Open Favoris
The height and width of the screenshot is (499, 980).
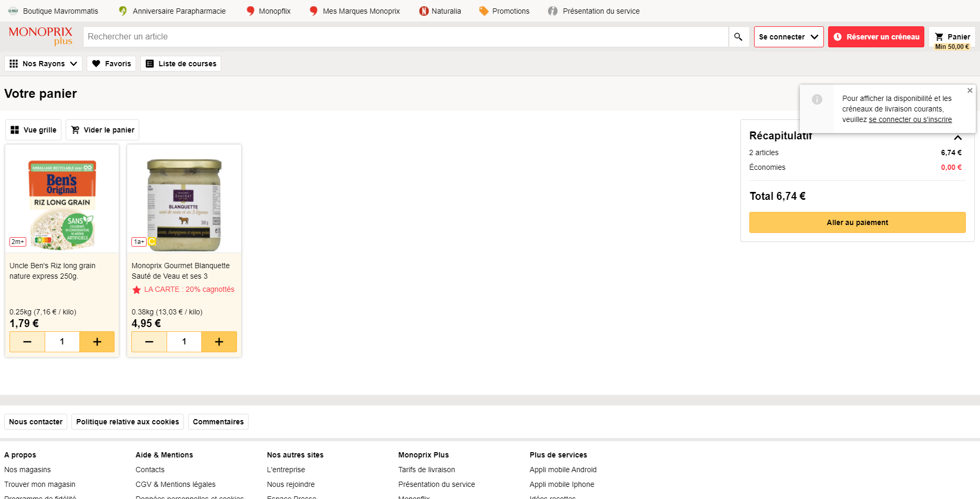(111, 64)
